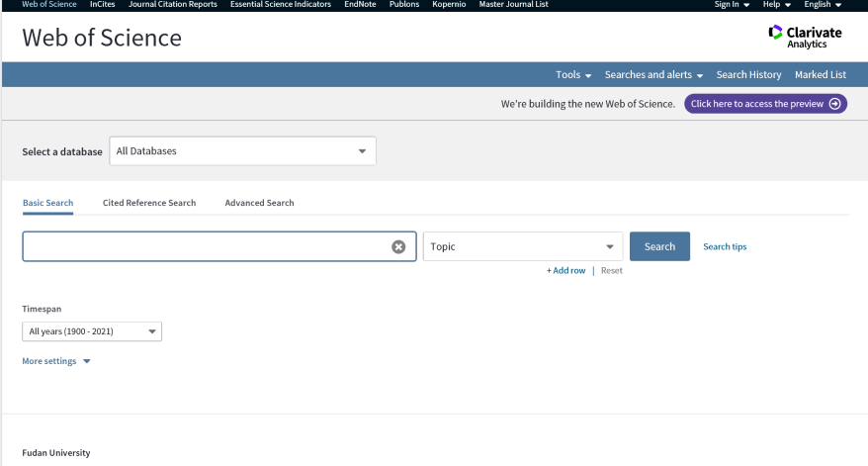Screen dimensions: 868x466
Task: Switch to the Basic Search tab
Action: 47,203
